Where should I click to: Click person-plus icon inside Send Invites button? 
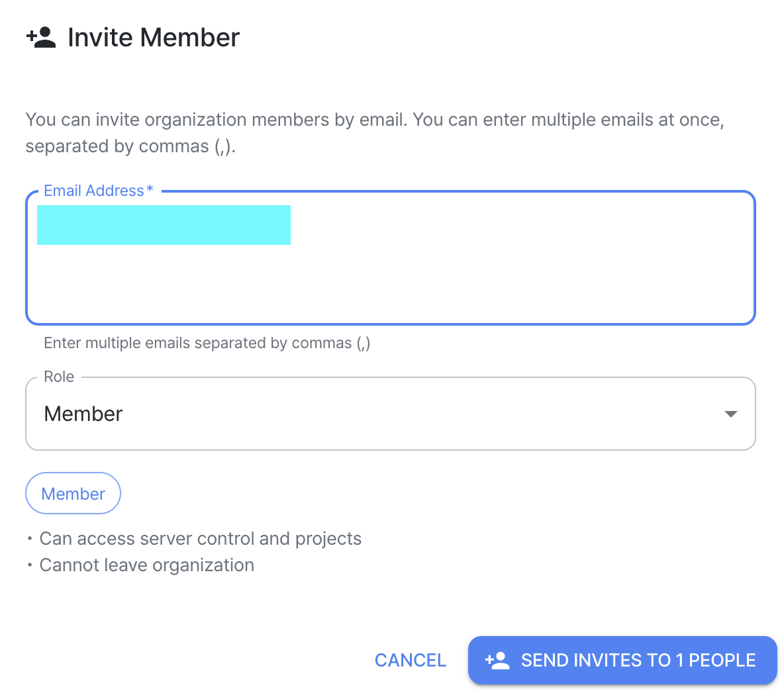(497, 661)
